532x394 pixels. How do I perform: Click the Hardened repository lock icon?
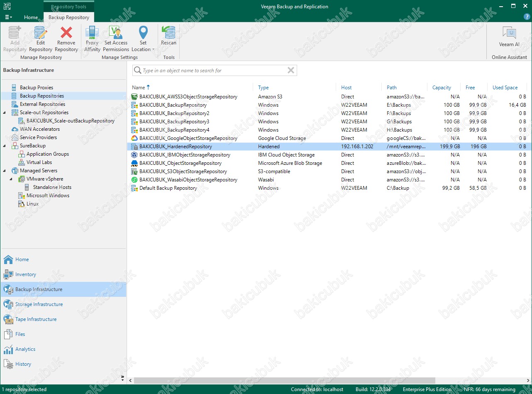(134, 147)
